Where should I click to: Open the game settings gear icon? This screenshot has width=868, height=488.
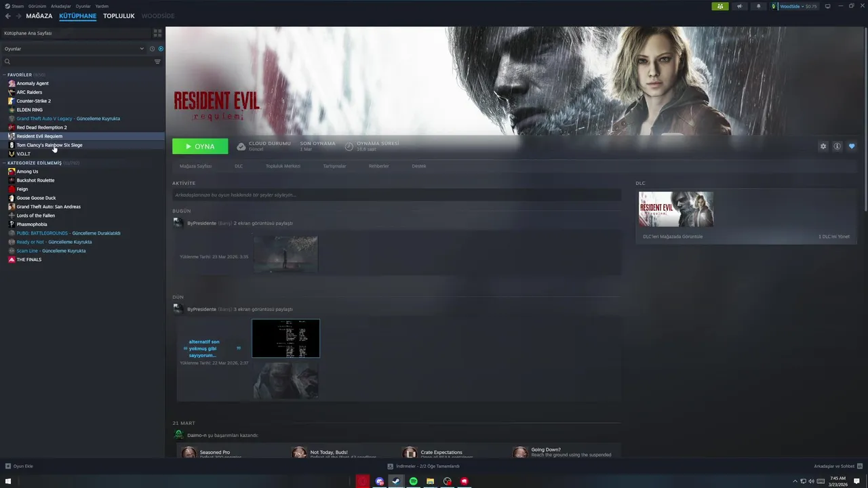(823, 146)
